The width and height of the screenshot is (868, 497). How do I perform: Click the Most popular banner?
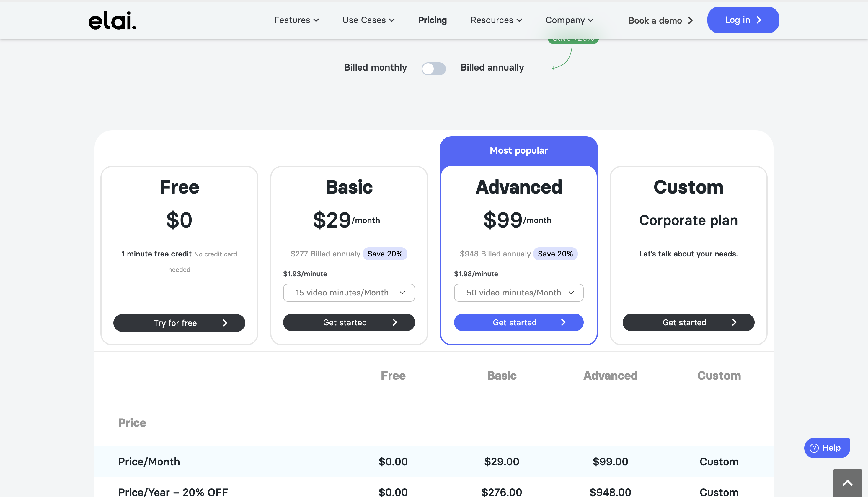click(518, 150)
